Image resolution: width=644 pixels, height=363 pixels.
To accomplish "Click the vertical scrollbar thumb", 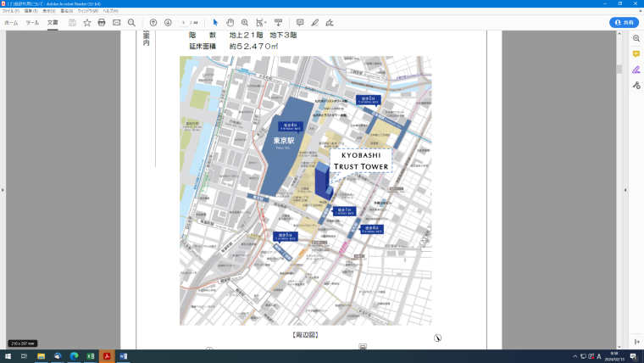I will point(619,69).
